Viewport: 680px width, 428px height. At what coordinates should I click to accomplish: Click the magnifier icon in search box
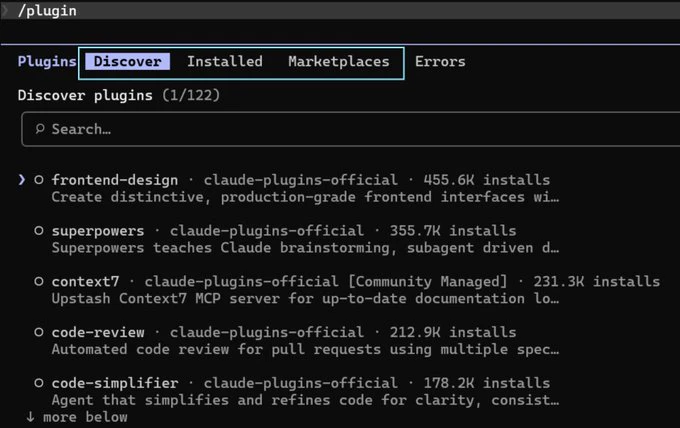(x=40, y=128)
